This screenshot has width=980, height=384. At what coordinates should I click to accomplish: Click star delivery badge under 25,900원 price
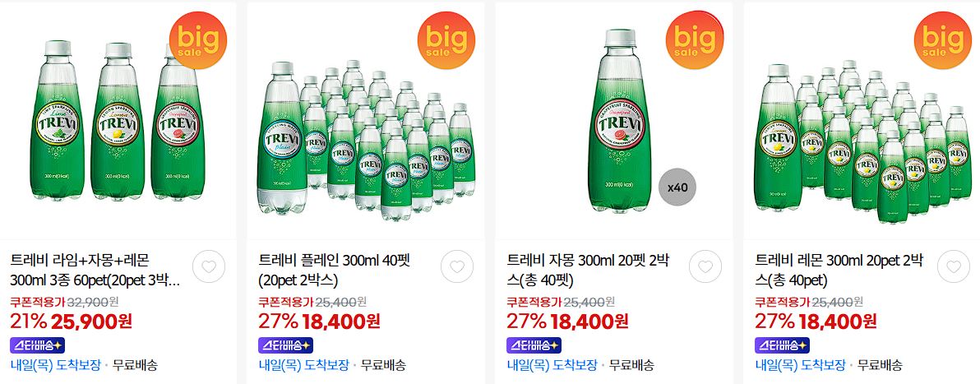coord(38,345)
